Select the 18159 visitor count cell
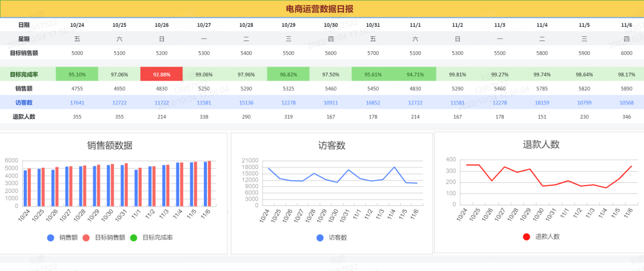Image resolution: width=644 pixels, height=271 pixels. point(542,102)
